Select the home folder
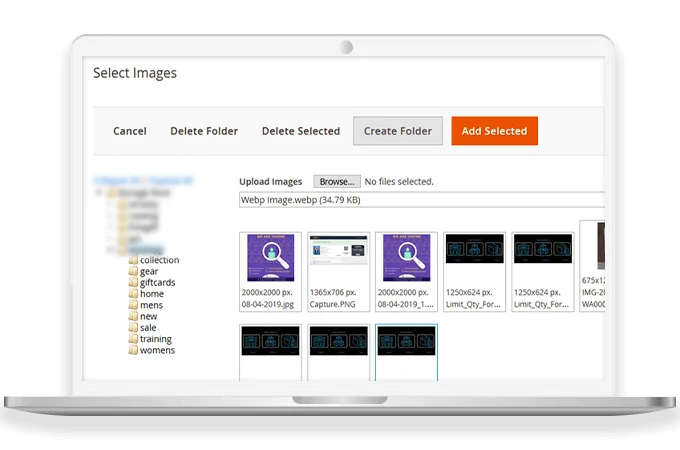Viewport: 680px width, 450px height. (152, 294)
